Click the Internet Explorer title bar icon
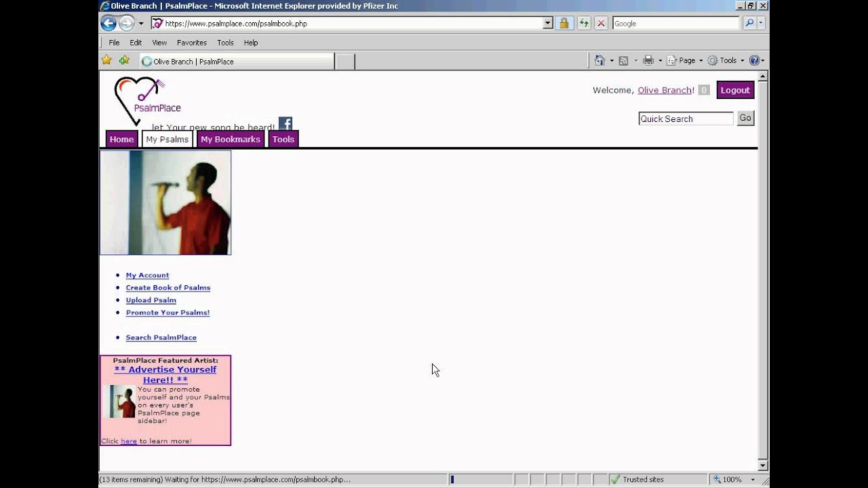Screen dimensions: 868x488 point(105,6)
